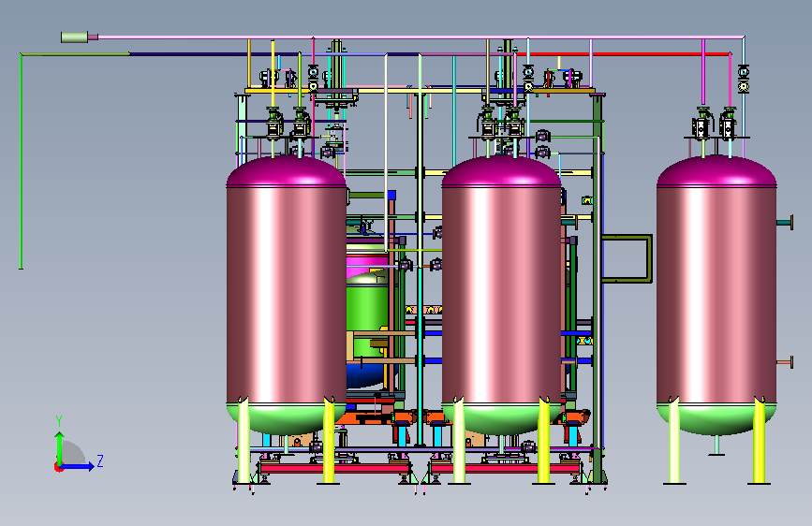Click the pink horizontal header pipe along the top
The height and width of the screenshot is (526, 812).
(421, 37)
